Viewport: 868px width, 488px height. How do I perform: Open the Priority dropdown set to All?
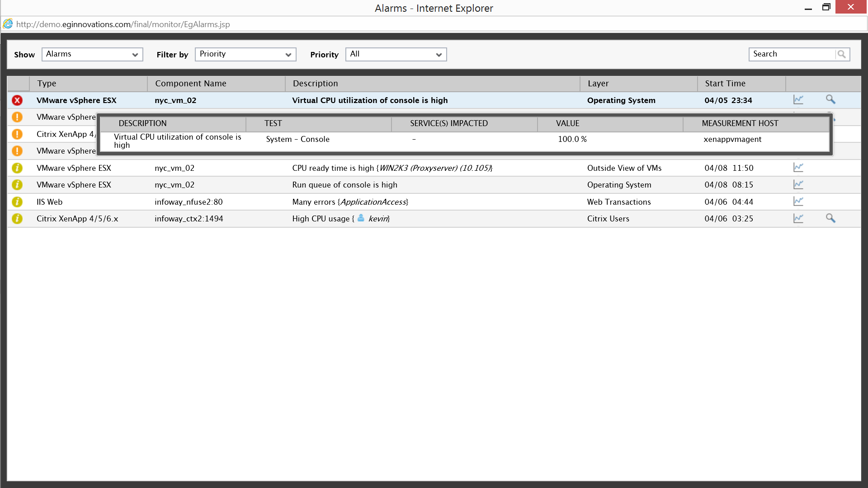396,54
